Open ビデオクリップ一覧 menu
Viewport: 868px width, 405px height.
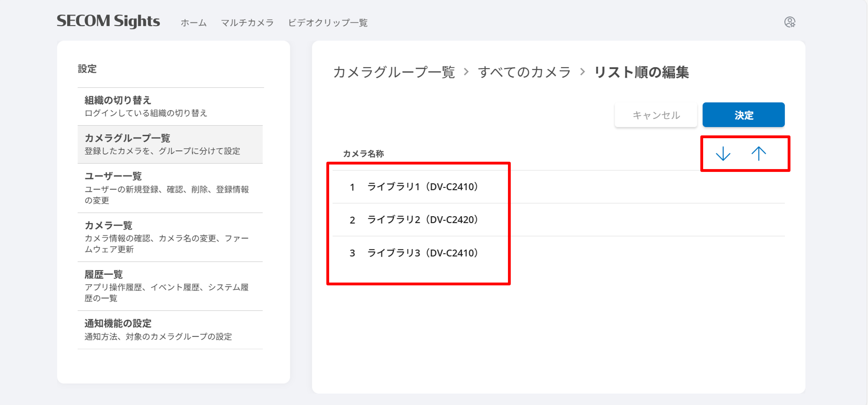[328, 23]
